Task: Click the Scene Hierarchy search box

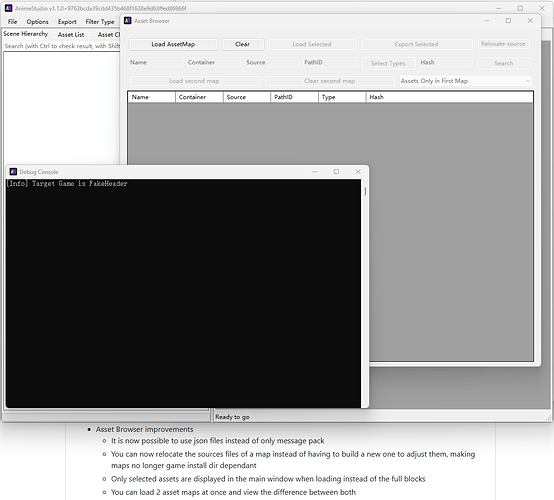Action: coord(62,46)
